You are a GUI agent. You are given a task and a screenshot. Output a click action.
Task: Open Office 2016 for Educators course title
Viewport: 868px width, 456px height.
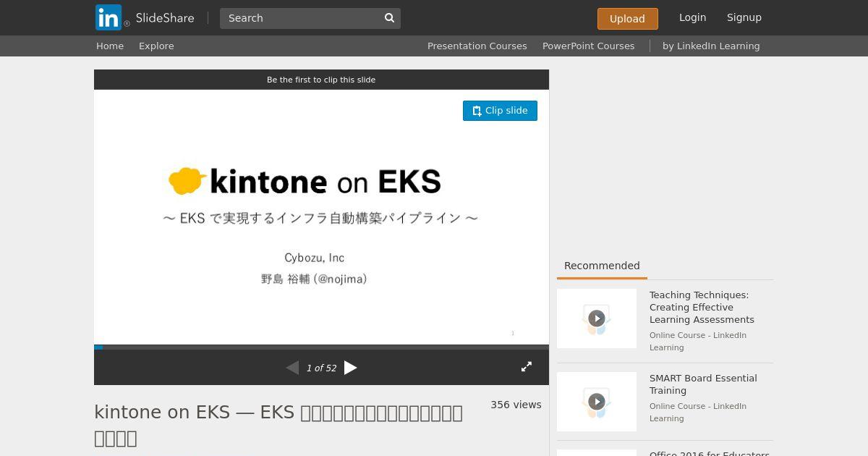[x=710, y=453]
